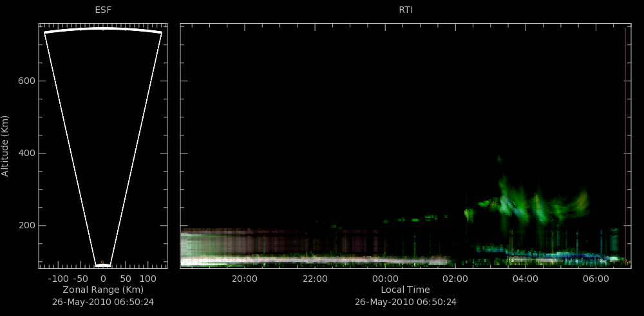Click the -100 zonal range tick label
This screenshot has height=316, width=644.
tap(58, 279)
